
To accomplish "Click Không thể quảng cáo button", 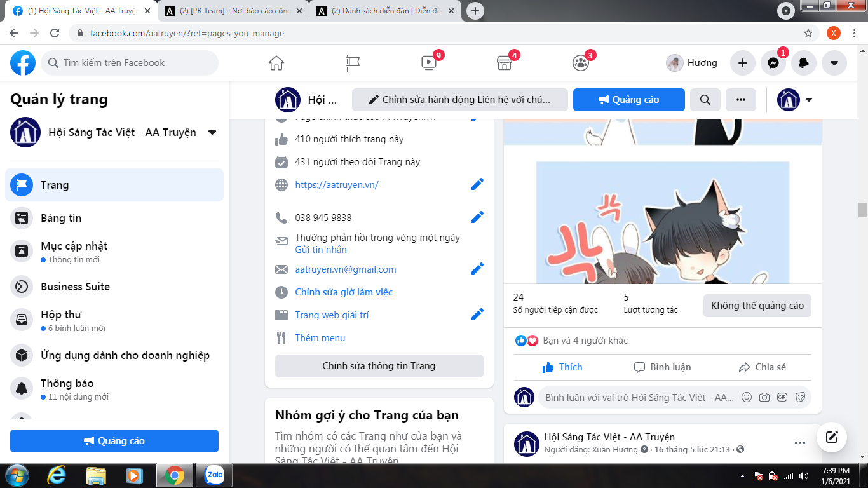I will point(757,306).
